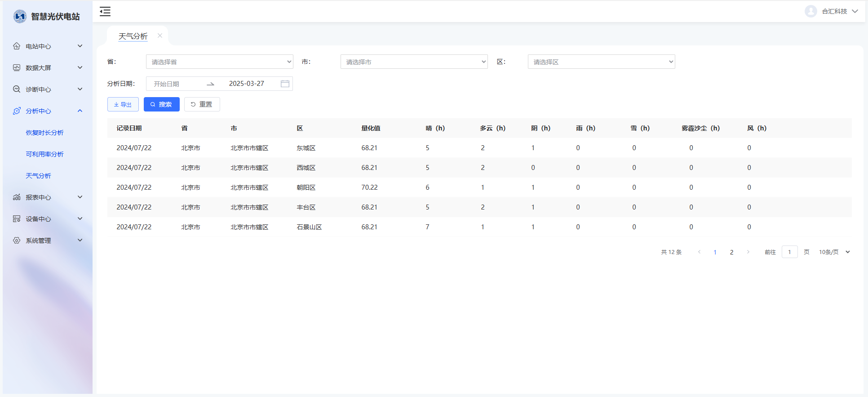Click the 开始日期 start date field
The image size is (868, 397).
click(x=175, y=84)
